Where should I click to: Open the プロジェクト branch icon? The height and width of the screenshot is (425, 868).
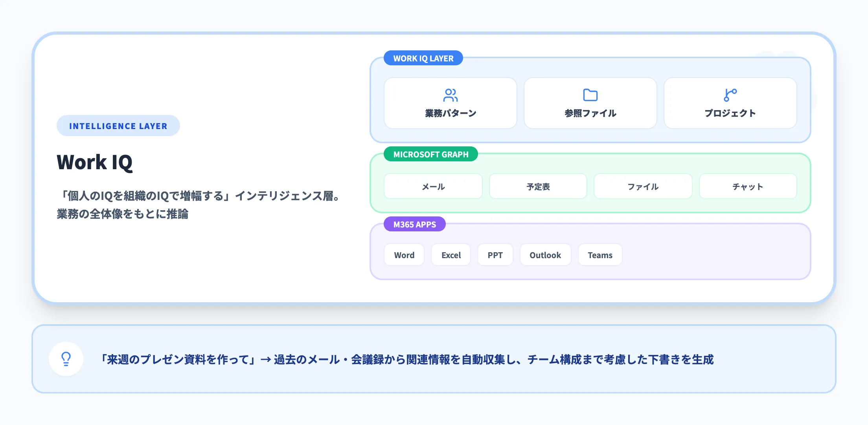coord(730,94)
